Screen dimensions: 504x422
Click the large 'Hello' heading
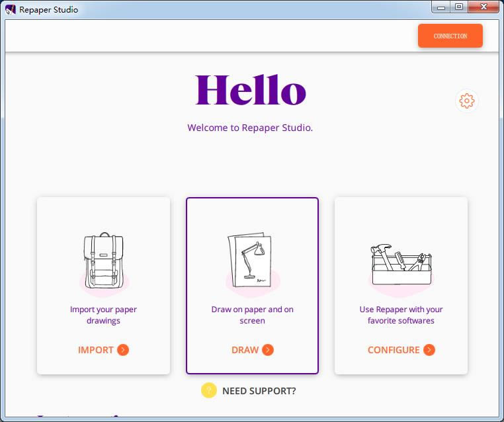coord(251,90)
